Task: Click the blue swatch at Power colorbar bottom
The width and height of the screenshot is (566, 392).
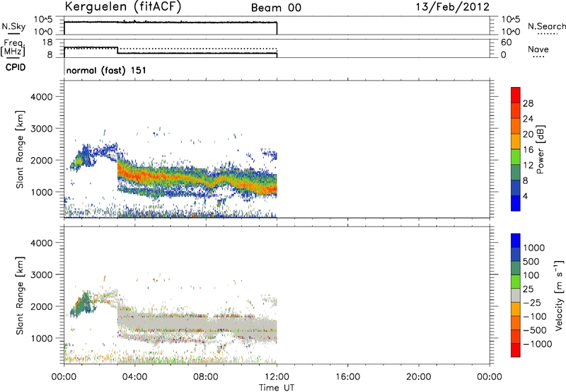Action: tap(516, 203)
